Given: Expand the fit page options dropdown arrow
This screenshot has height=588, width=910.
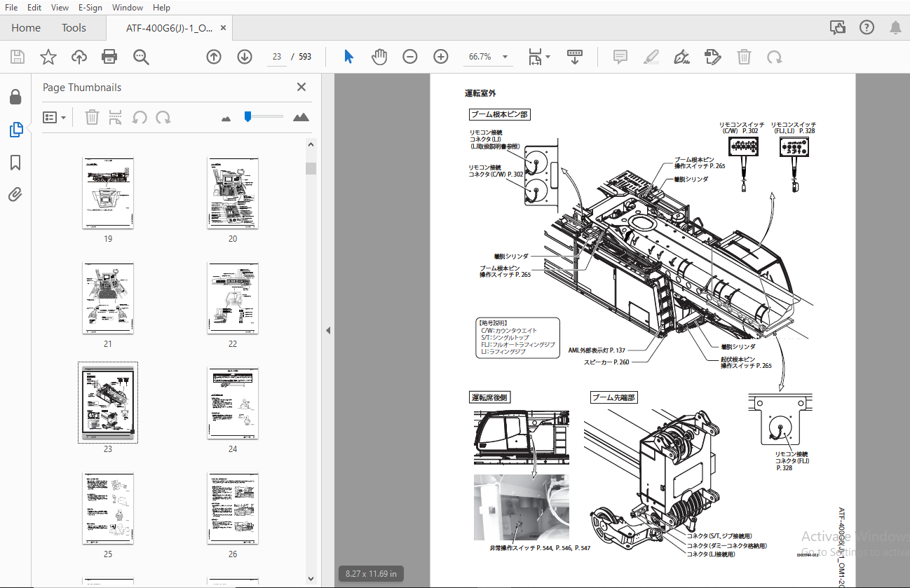Looking at the screenshot, I should [548, 57].
